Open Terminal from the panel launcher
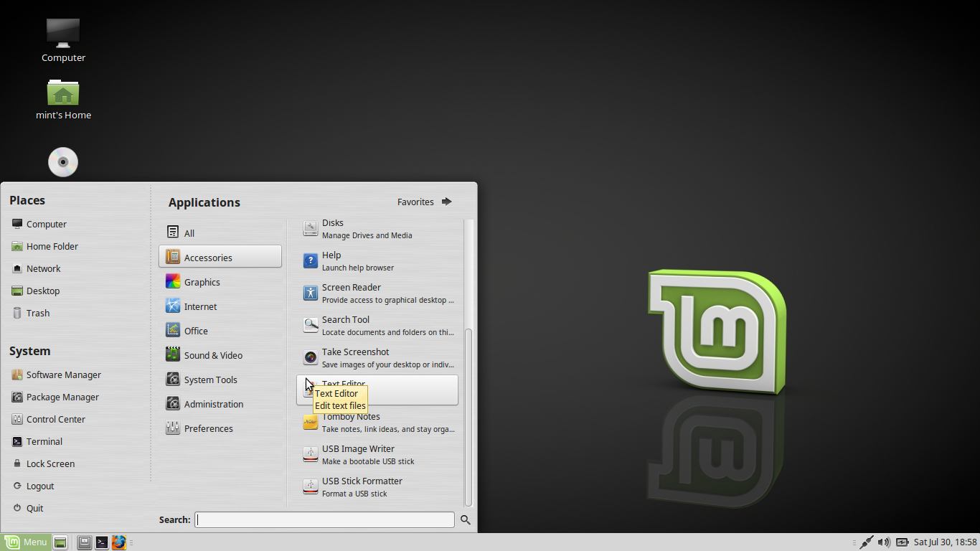This screenshot has width=980, height=551. pos(102,542)
